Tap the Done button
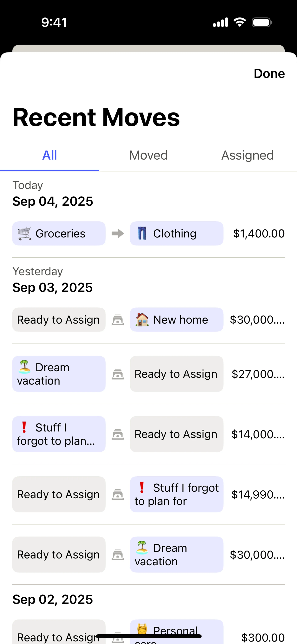Viewport: 297px width, 644px height. [x=269, y=73]
